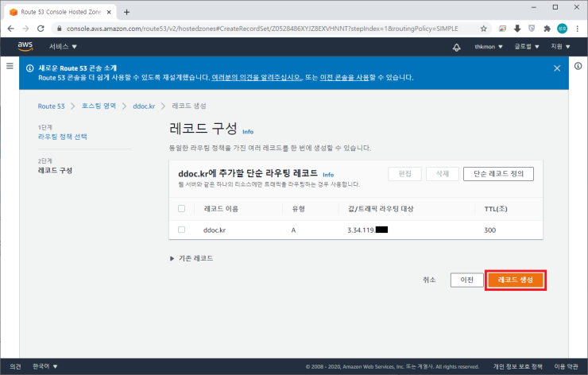588x375 pixels.
Task: Click the browser address bar URL
Action: tap(262, 28)
